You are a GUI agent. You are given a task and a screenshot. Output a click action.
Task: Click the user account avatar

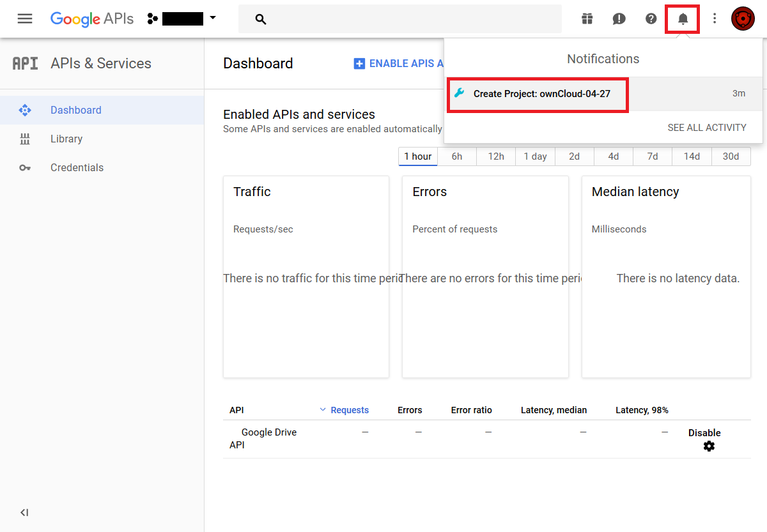(743, 19)
